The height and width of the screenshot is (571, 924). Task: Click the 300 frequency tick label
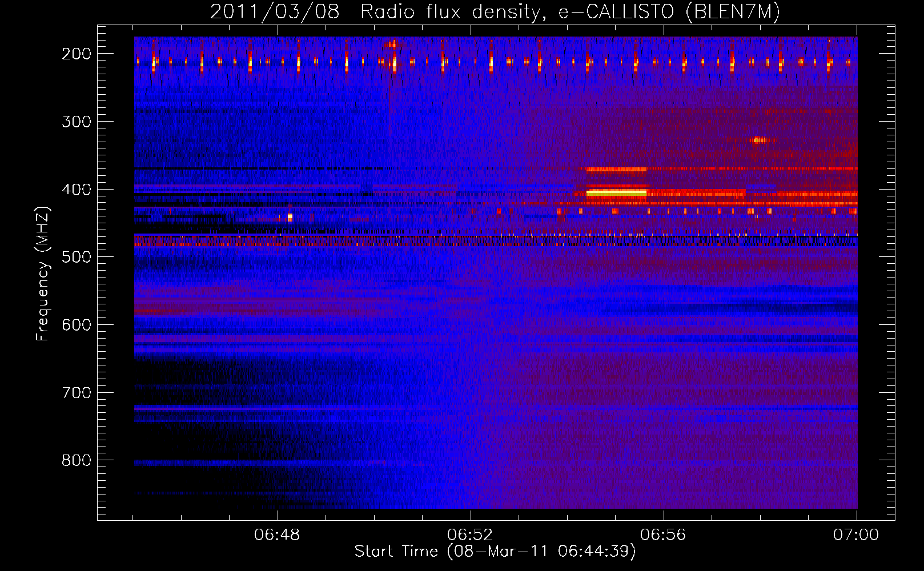[x=77, y=122]
